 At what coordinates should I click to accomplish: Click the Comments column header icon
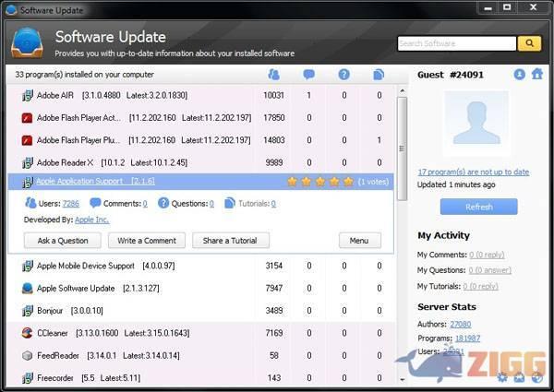[x=308, y=75]
